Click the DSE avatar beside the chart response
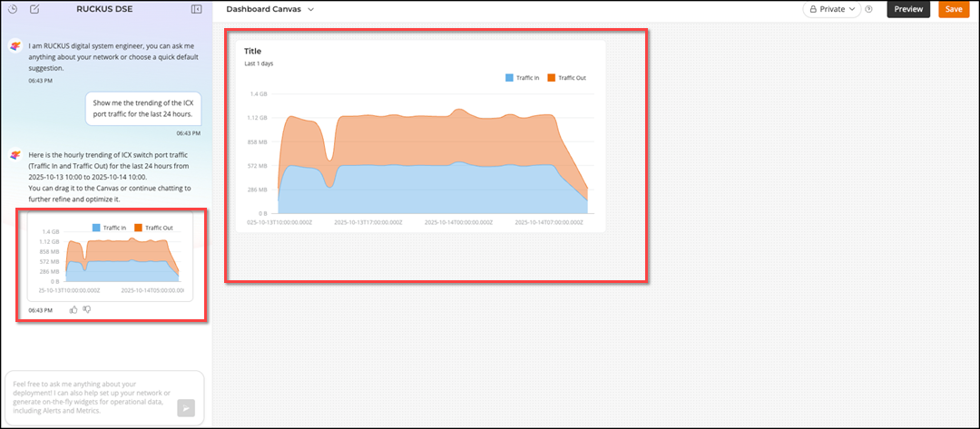This screenshot has height=429, width=980. (15, 155)
